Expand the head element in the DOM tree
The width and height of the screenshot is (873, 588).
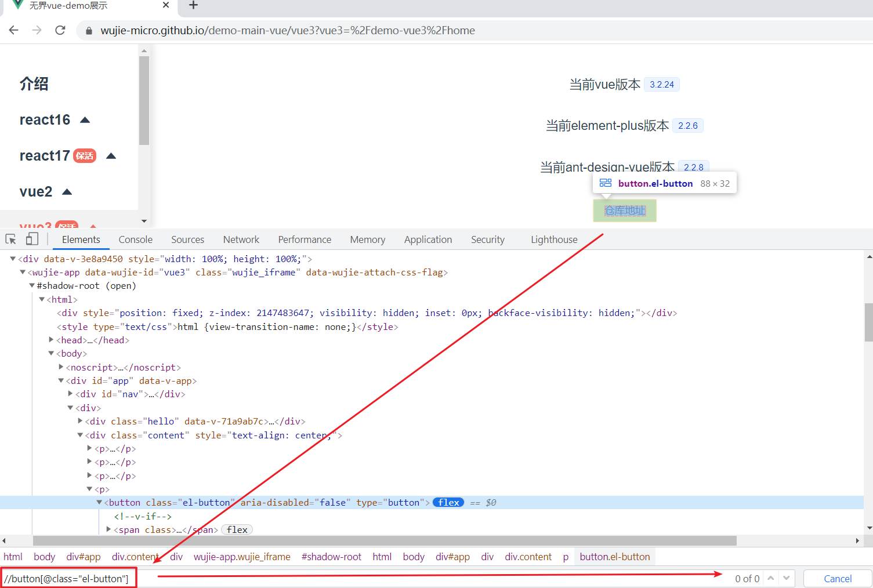coord(51,340)
